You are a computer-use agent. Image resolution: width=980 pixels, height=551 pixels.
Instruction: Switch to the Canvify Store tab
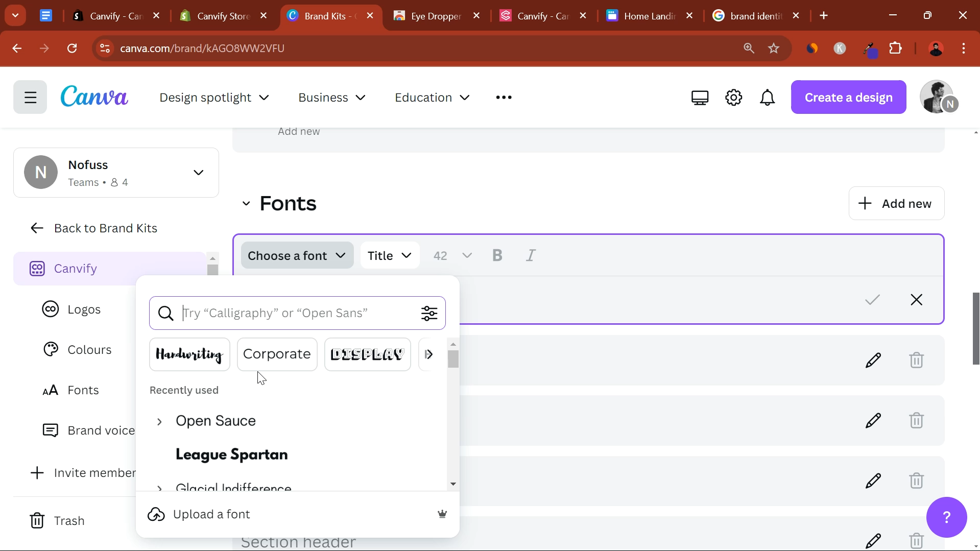tap(224, 16)
